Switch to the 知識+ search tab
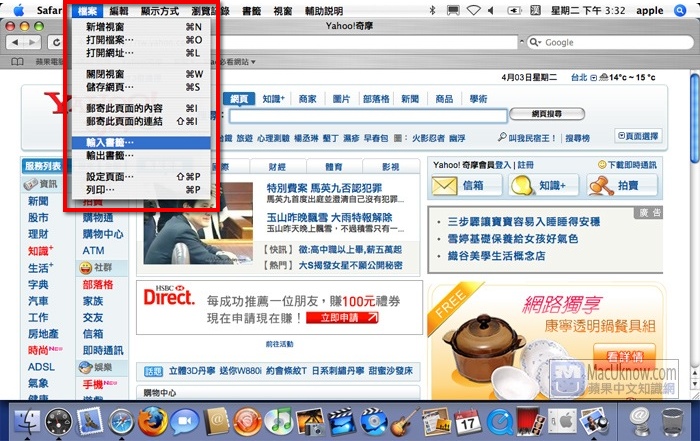The width and height of the screenshot is (700, 441). coord(273,99)
